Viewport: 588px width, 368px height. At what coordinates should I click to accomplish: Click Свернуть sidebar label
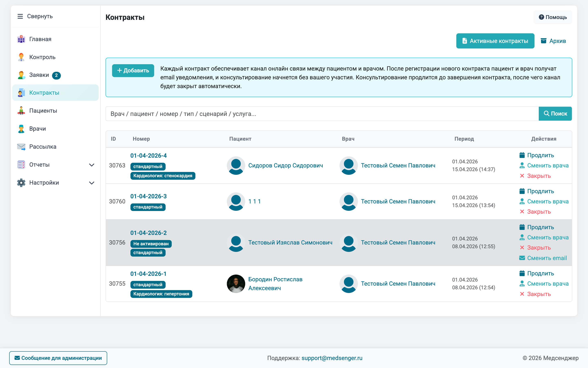tap(40, 16)
